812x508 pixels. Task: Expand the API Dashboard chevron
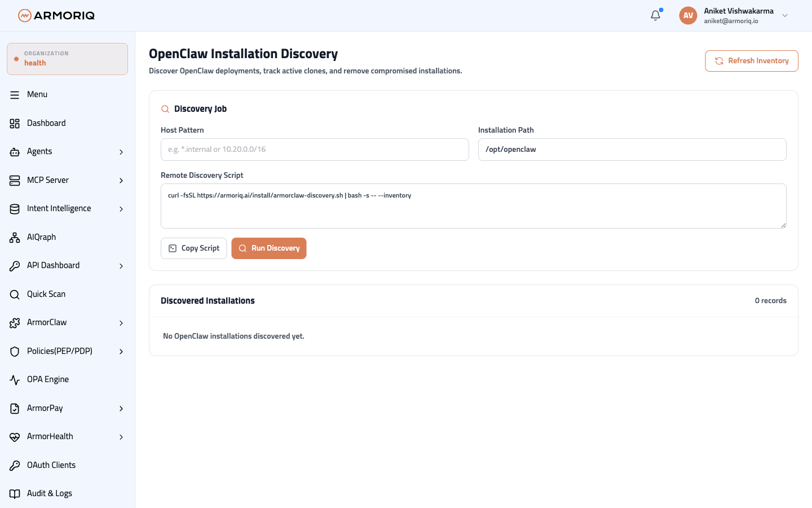[x=121, y=266]
